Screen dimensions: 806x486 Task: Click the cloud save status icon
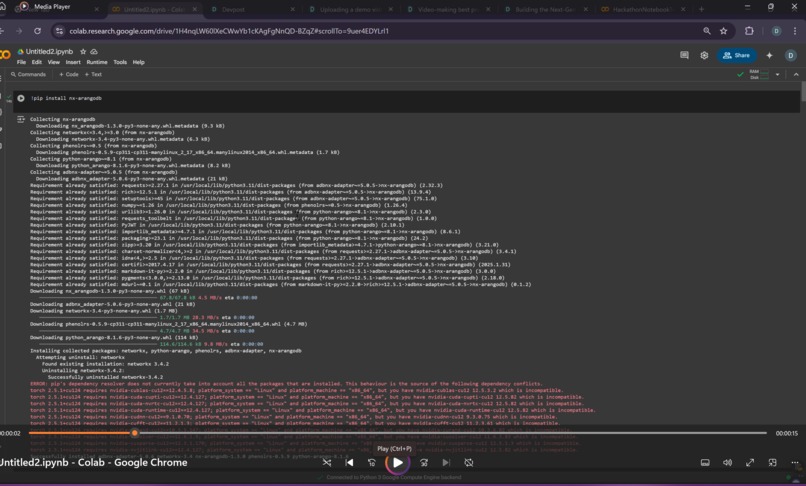coord(94,52)
